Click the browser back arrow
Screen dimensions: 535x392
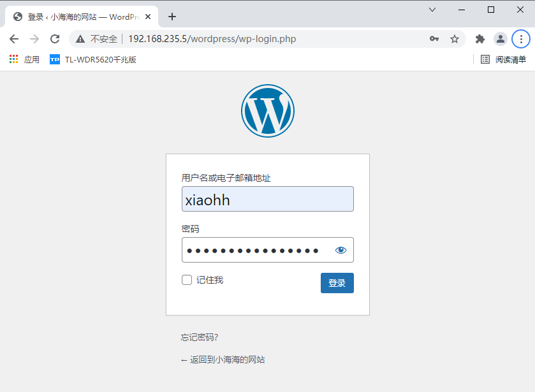pyautogui.click(x=14, y=39)
